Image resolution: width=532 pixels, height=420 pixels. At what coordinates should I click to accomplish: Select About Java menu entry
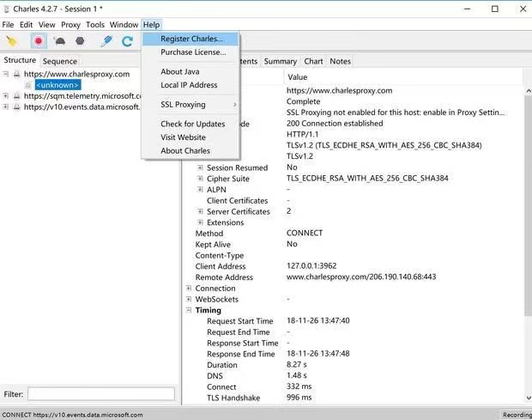[x=191, y=71]
